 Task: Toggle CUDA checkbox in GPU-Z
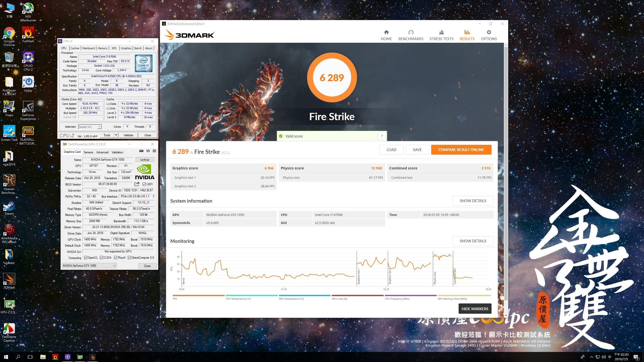click(x=102, y=258)
